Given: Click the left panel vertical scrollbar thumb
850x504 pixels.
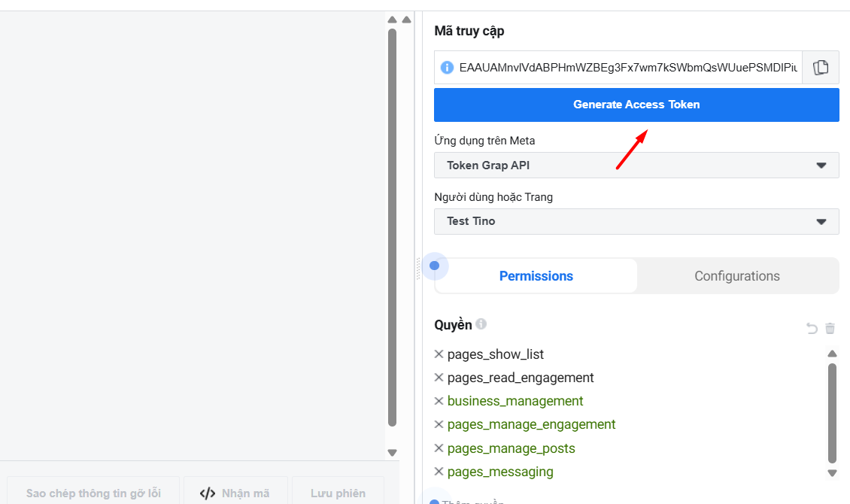Looking at the screenshot, I should click(x=393, y=228).
